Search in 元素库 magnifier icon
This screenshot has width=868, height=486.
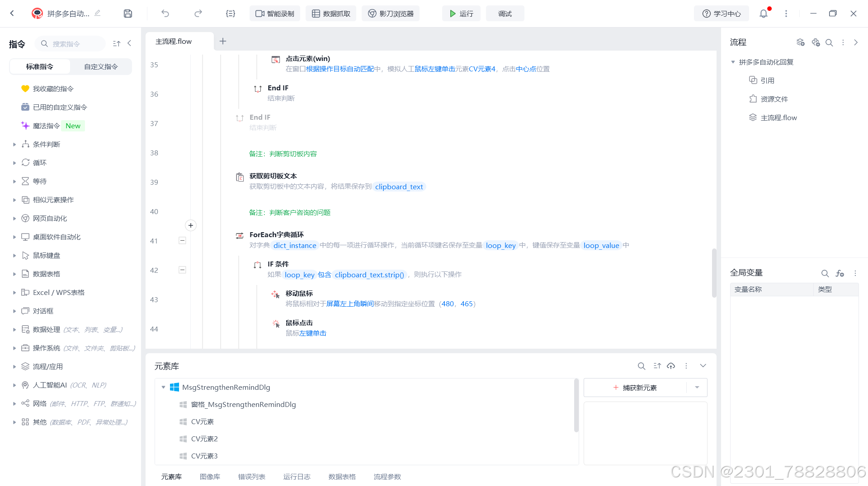[642, 366]
